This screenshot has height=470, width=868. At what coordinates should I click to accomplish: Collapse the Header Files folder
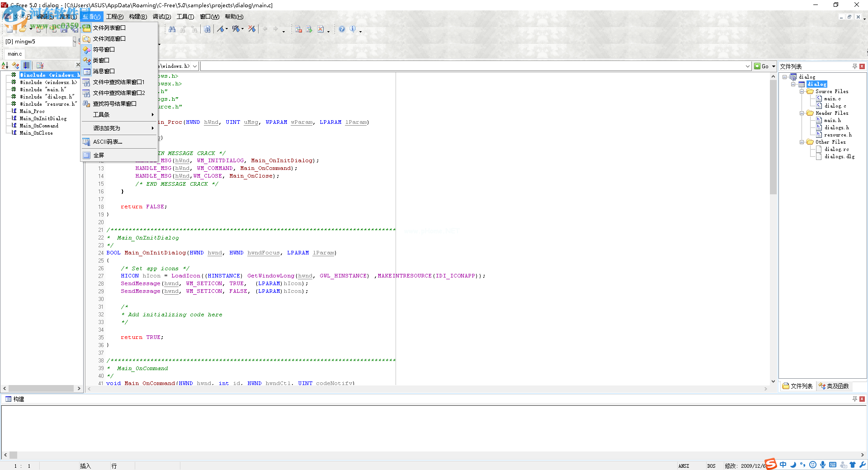(x=802, y=113)
